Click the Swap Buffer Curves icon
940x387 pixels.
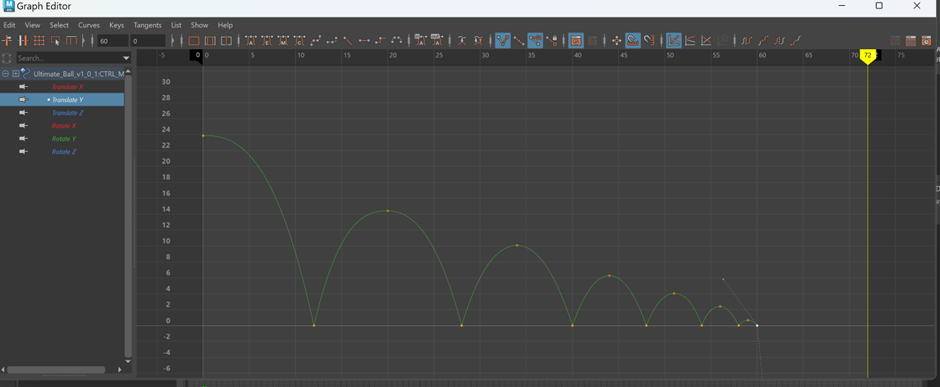tap(478, 41)
